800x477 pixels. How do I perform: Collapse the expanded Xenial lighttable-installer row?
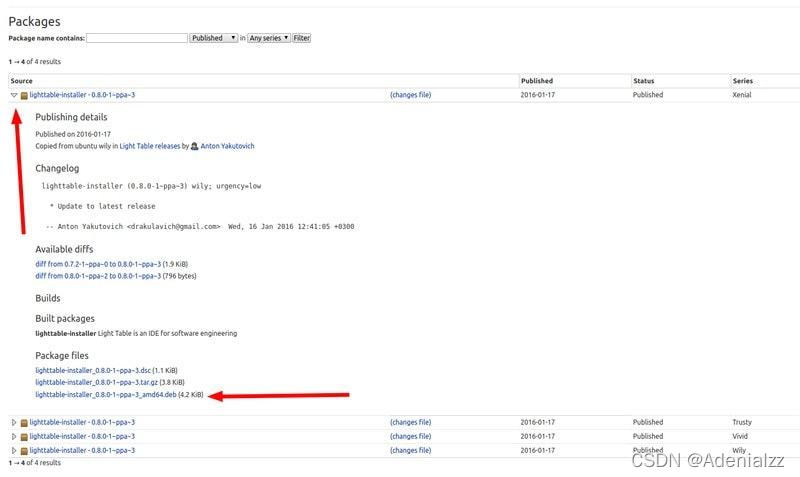click(x=14, y=95)
